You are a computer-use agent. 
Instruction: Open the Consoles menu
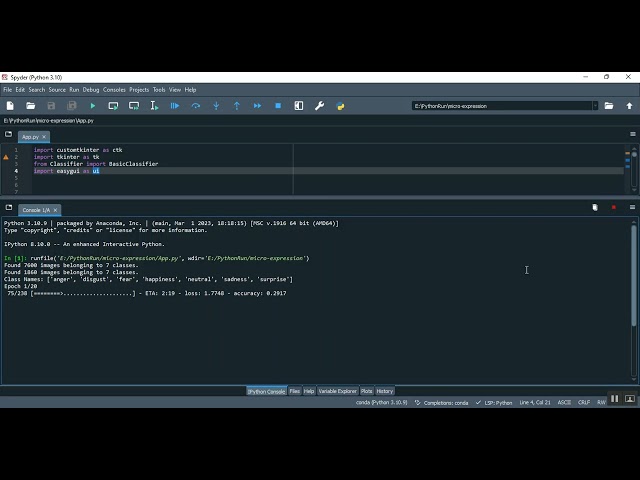(114, 90)
